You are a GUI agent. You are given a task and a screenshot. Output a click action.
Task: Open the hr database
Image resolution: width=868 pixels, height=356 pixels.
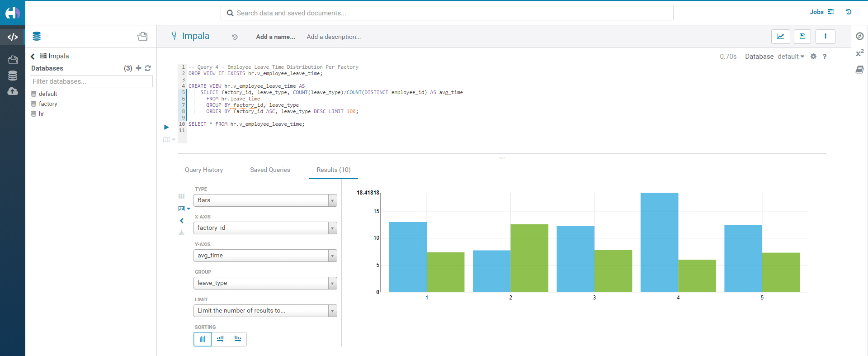click(x=41, y=114)
